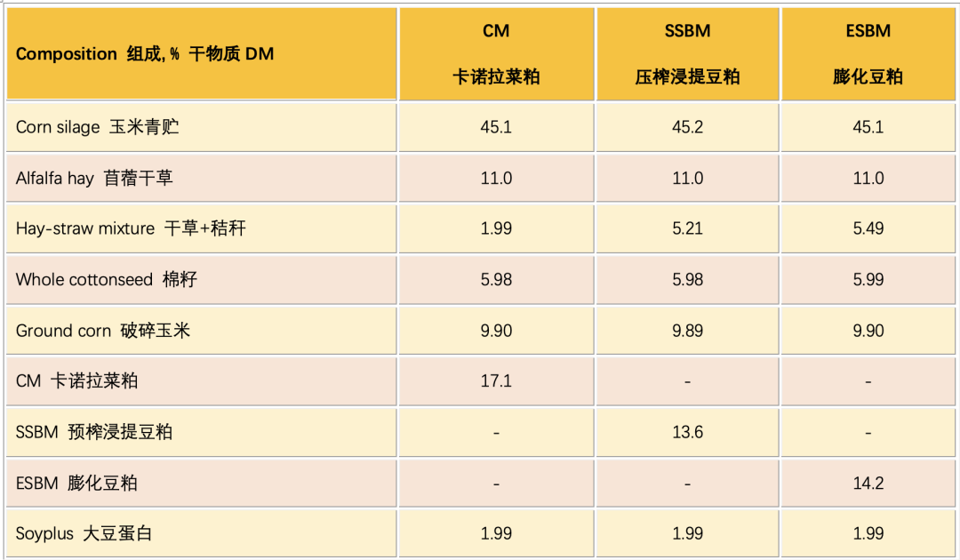This screenshot has height=560, width=960.
Task: Select the 5.99 cottonseed value
Action: [868, 280]
